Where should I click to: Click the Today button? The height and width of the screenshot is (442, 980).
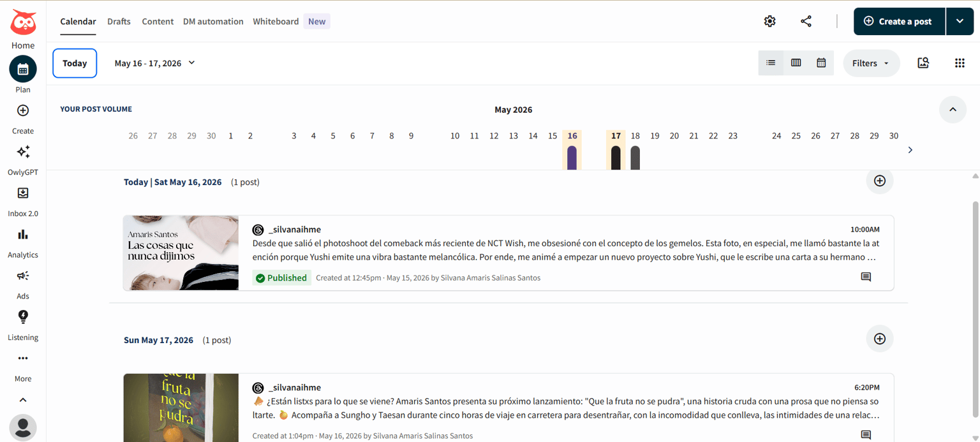point(75,63)
